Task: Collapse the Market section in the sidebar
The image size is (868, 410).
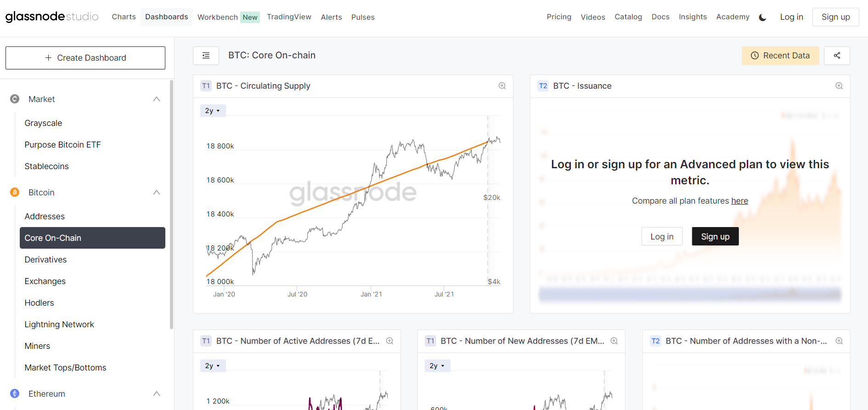Action: (x=157, y=99)
